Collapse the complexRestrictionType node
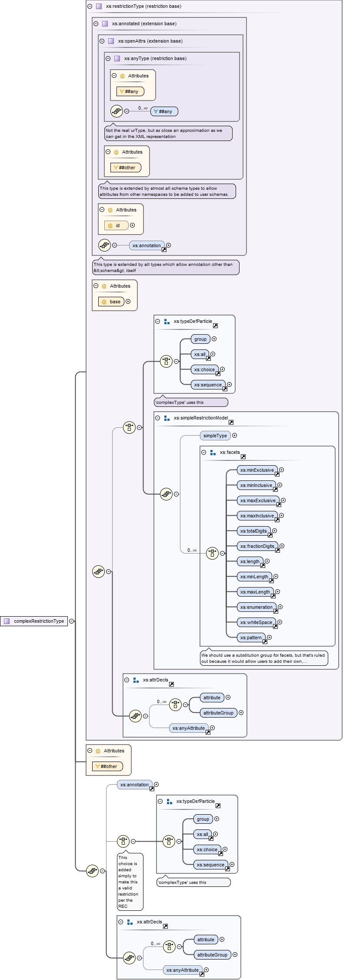This screenshot has height=980, width=343. tap(72, 621)
